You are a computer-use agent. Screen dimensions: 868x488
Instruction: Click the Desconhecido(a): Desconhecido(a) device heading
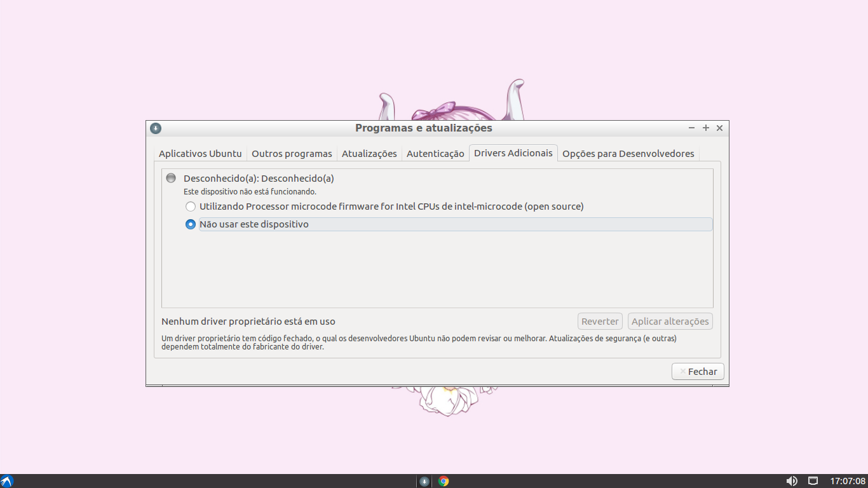click(259, 179)
